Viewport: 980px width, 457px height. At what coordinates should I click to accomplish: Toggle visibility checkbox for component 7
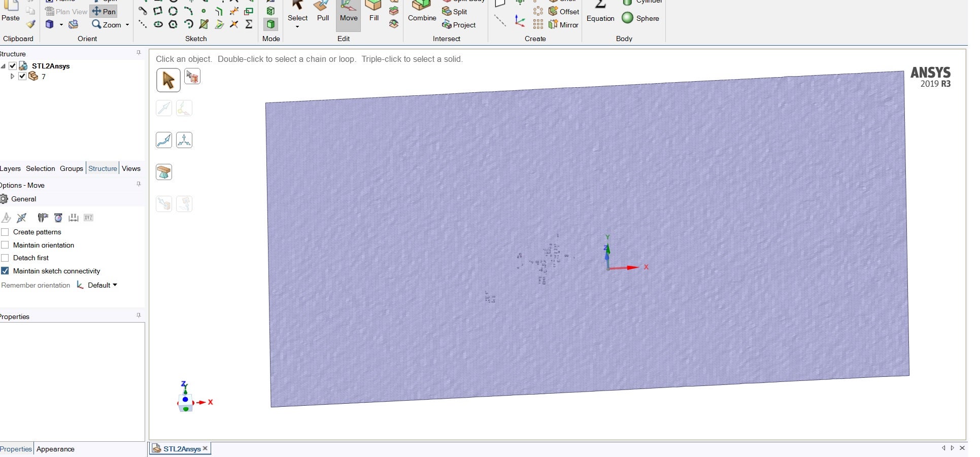pos(22,76)
